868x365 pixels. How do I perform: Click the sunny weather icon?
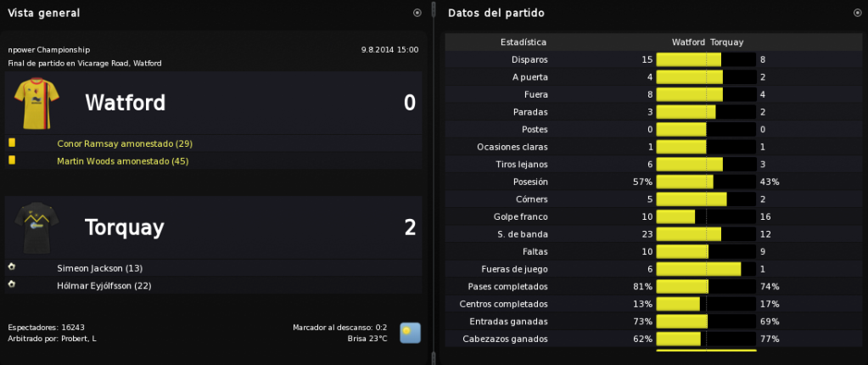(x=410, y=333)
